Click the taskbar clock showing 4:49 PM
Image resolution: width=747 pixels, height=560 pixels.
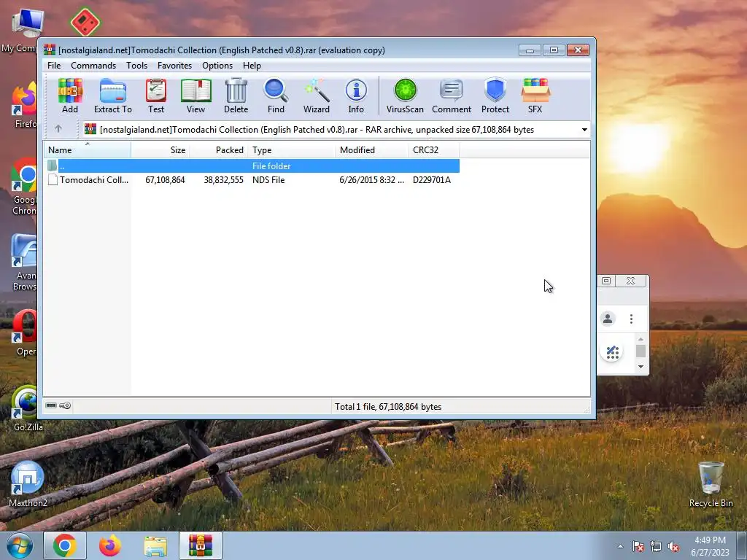click(x=710, y=546)
